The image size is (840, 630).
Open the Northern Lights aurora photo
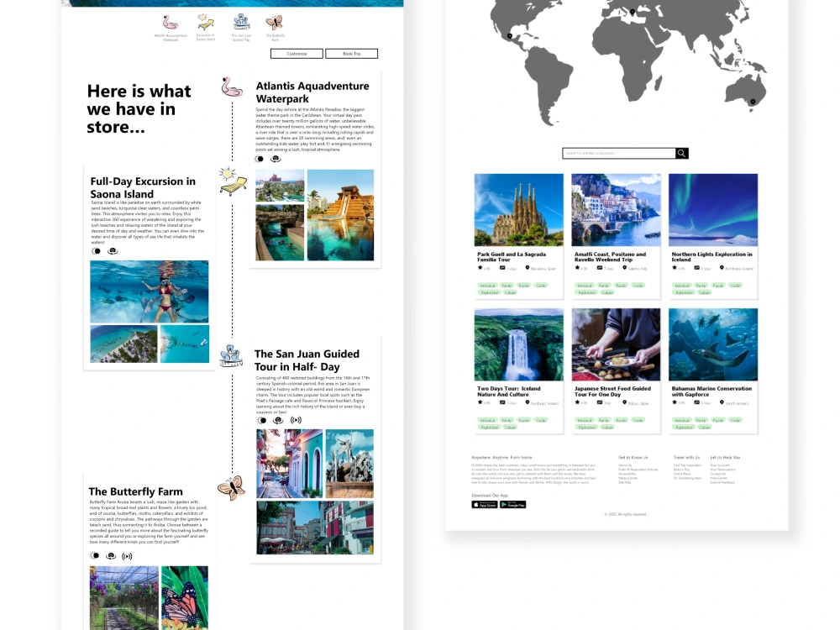[713, 209]
